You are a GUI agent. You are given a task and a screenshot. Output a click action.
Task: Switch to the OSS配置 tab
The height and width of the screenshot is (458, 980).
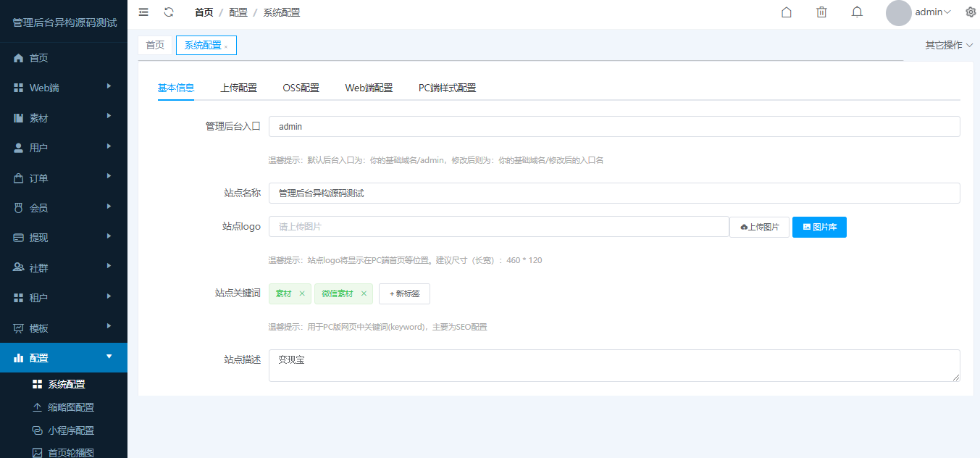click(x=301, y=87)
